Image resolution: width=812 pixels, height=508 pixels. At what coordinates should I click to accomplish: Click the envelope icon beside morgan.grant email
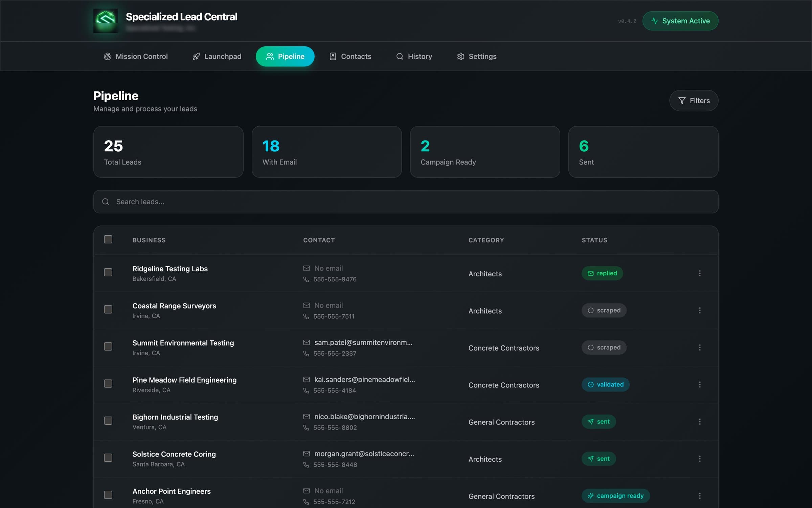pyautogui.click(x=307, y=453)
